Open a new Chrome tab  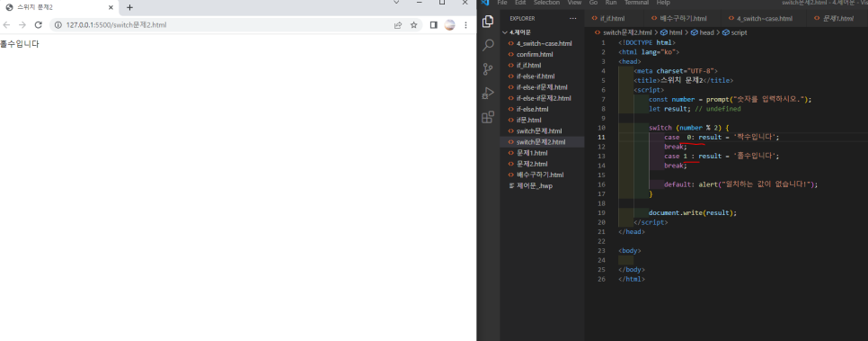pyautogui.click(x=129, y=7)
